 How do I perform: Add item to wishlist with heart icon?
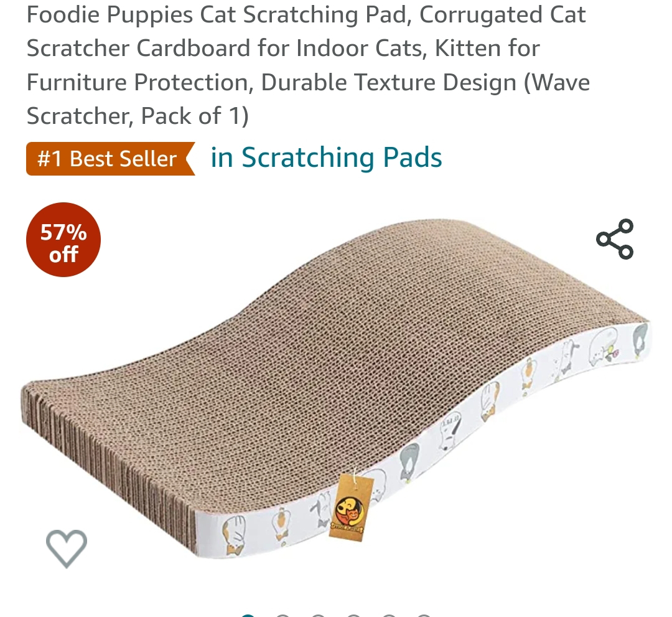coord(67,549)
